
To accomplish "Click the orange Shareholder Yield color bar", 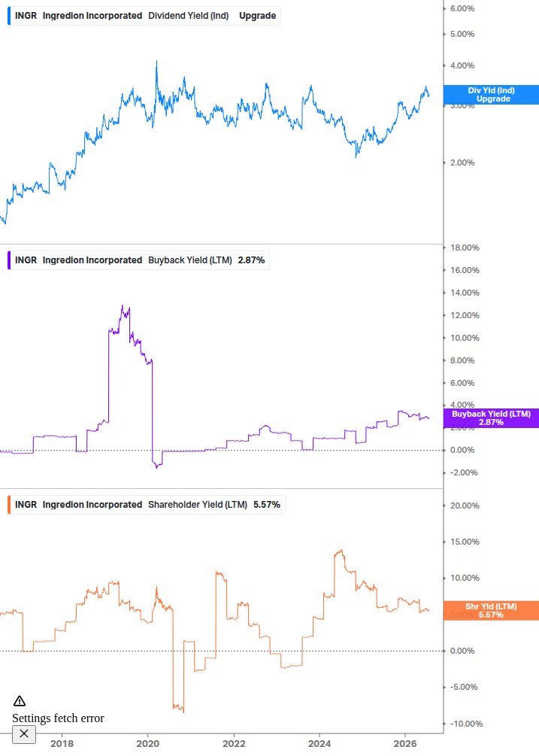I will 9,505.
